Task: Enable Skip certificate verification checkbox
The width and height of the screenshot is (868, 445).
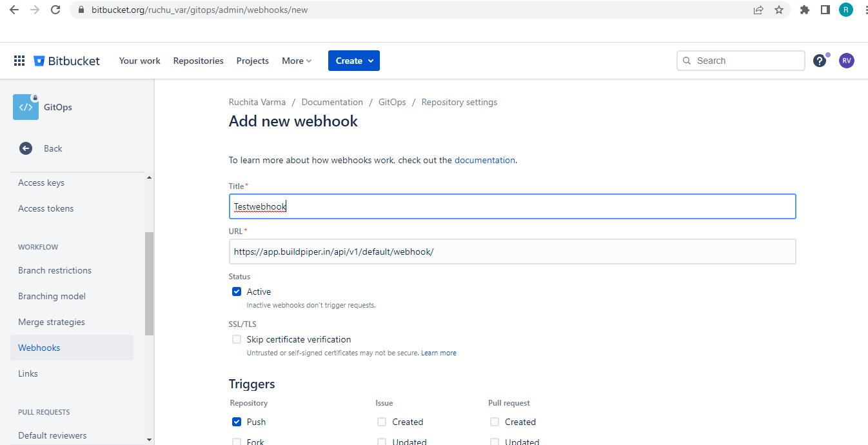Action: (237, 339)
